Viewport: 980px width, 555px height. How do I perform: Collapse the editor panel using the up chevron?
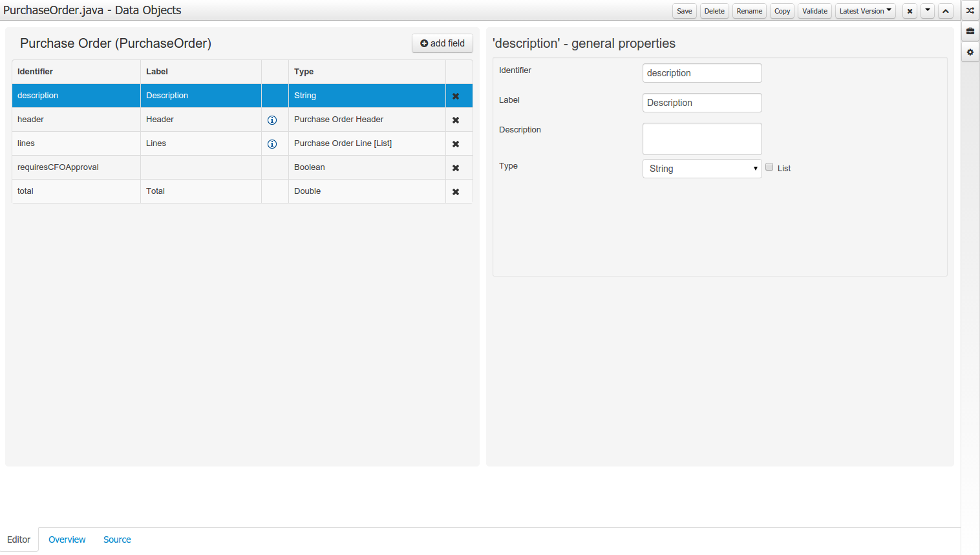(x=945, y=11)
